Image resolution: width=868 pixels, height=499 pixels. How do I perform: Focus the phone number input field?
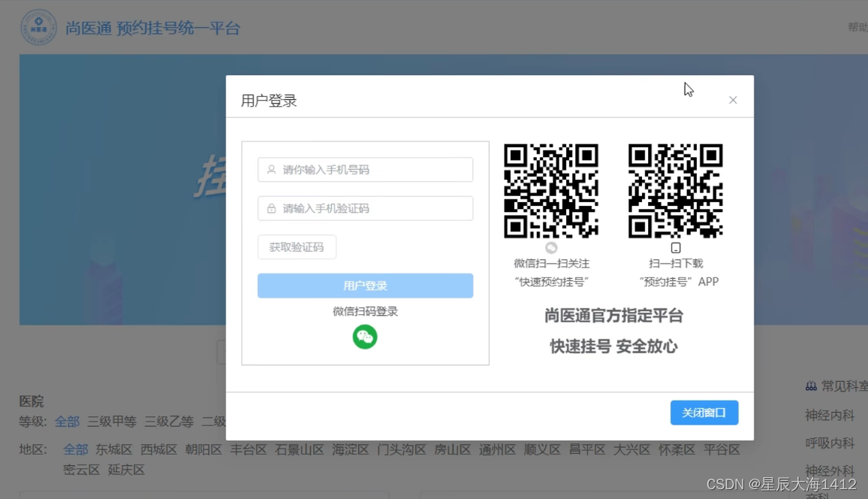366,170
